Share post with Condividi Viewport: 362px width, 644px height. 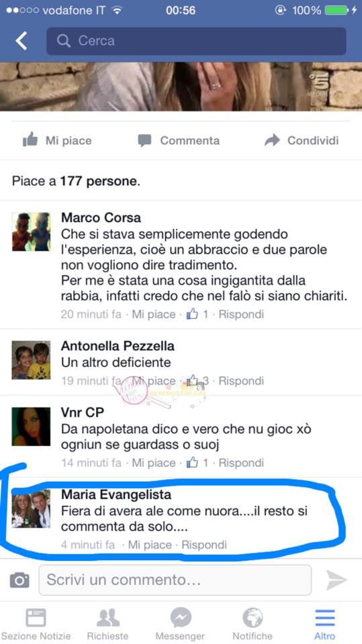(x=302, y=140)
